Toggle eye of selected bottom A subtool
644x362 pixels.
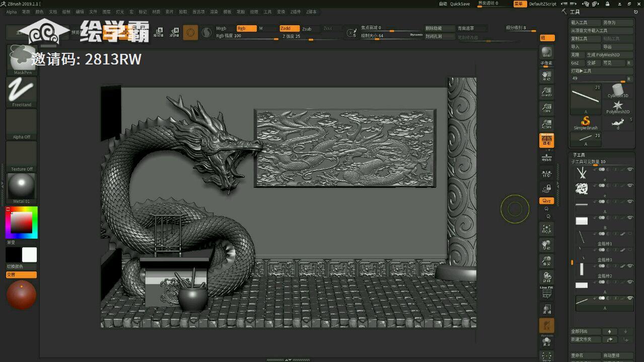pos(630,298)
